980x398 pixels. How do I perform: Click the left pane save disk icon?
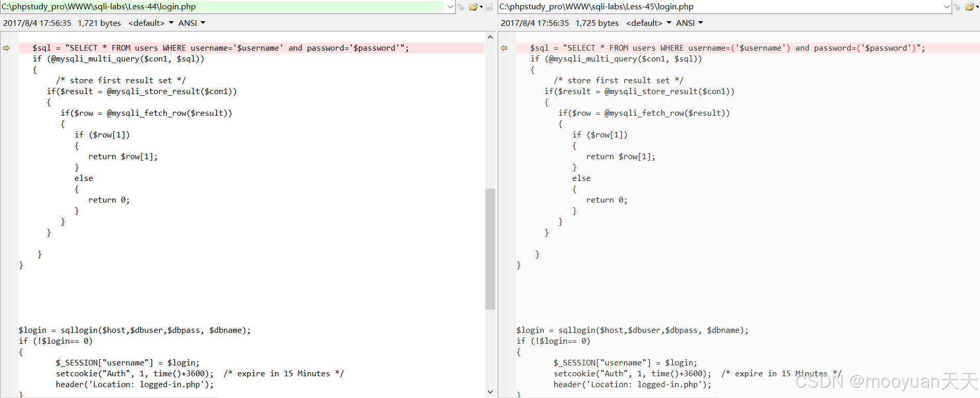tap(489, 7)
